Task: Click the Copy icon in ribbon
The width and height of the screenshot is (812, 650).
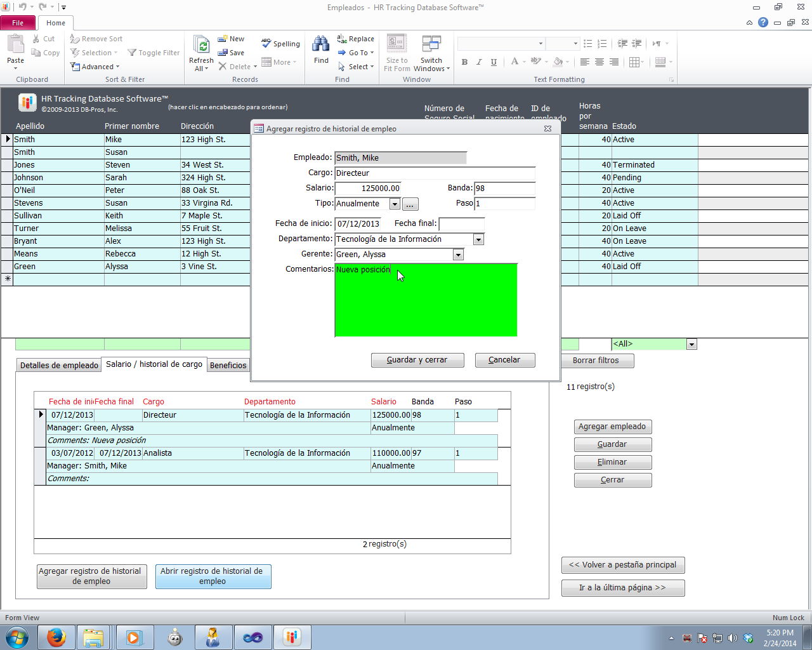Action: click(x=36, y=53)
